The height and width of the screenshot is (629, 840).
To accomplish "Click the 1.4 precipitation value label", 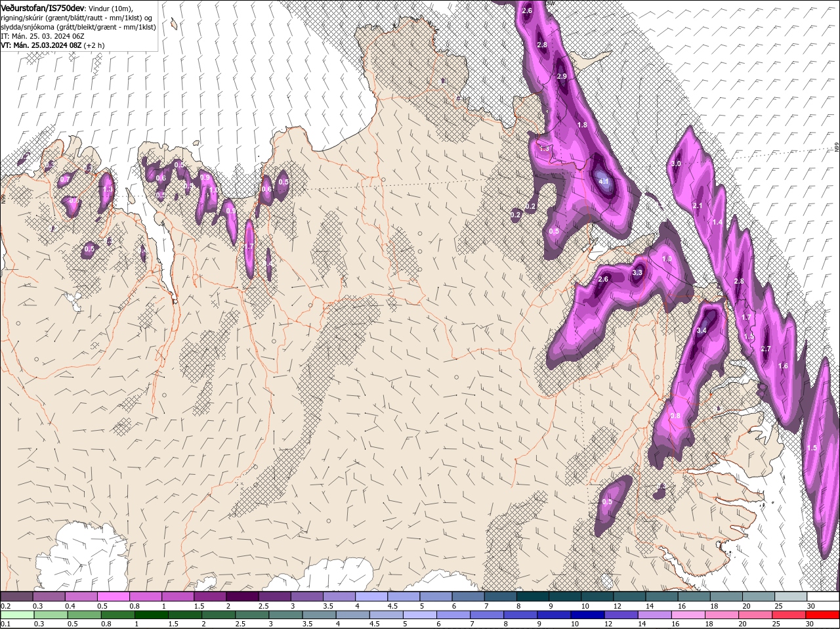I will 717,223.
